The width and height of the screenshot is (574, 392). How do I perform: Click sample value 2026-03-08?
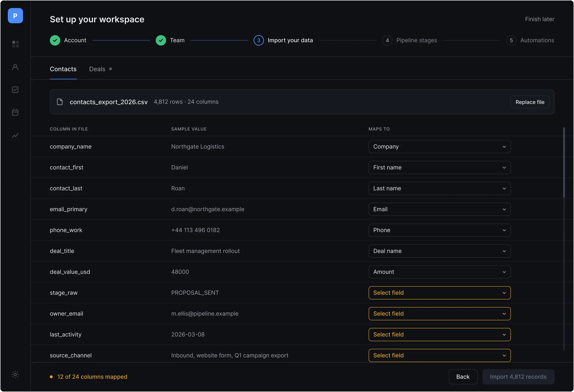[188, 335]
